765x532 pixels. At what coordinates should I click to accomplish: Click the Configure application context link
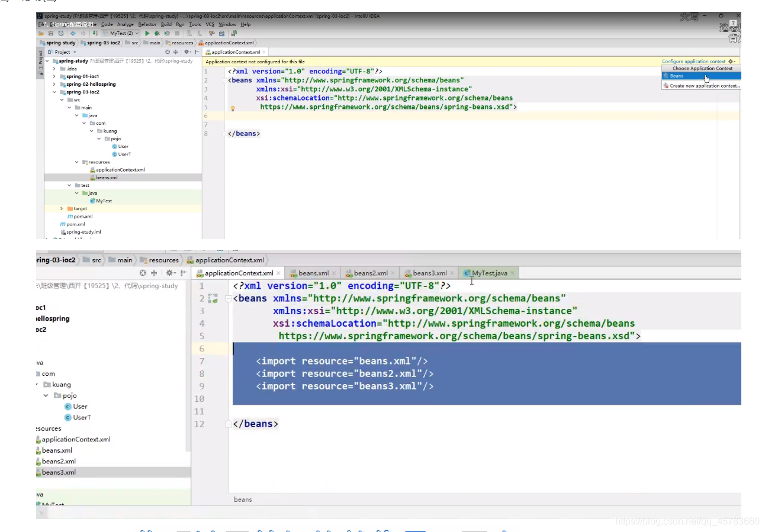tap(693, 62)
